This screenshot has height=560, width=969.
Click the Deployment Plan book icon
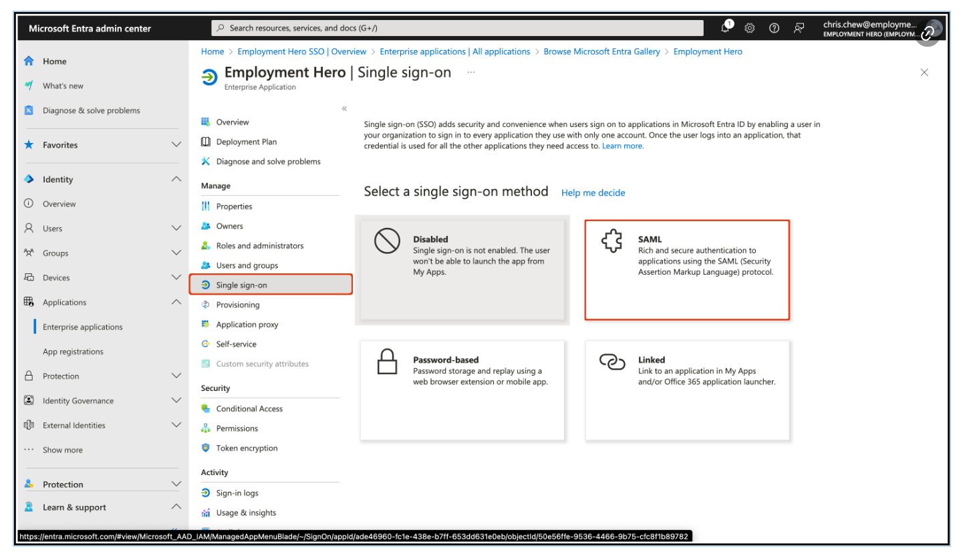click(206, 142)
